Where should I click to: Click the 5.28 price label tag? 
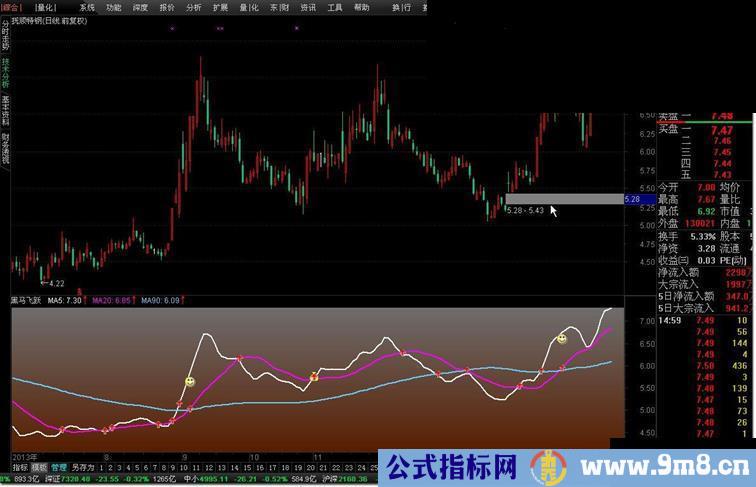click(x=632, y=200)
